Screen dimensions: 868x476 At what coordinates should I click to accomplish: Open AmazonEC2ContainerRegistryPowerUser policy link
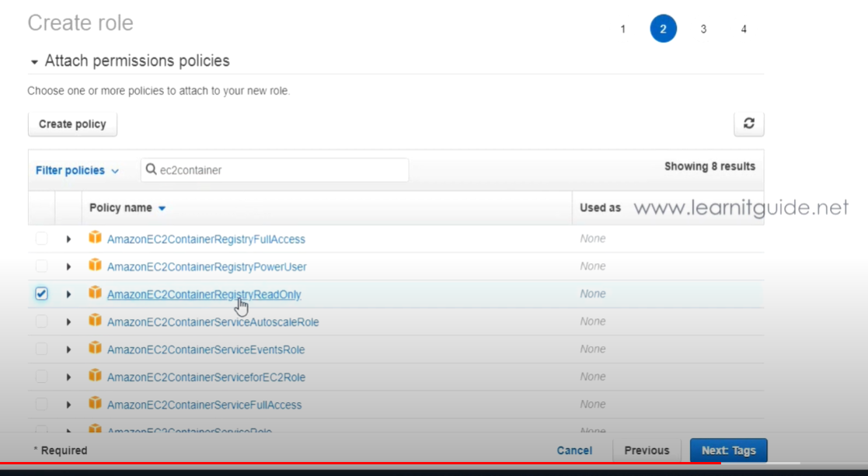click(207, 267)
